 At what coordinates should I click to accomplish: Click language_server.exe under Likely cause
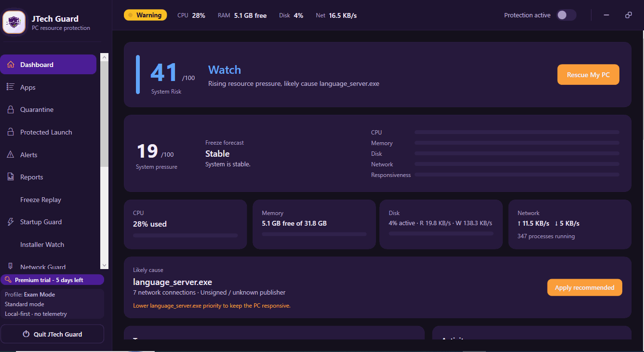tap(173, 282)
